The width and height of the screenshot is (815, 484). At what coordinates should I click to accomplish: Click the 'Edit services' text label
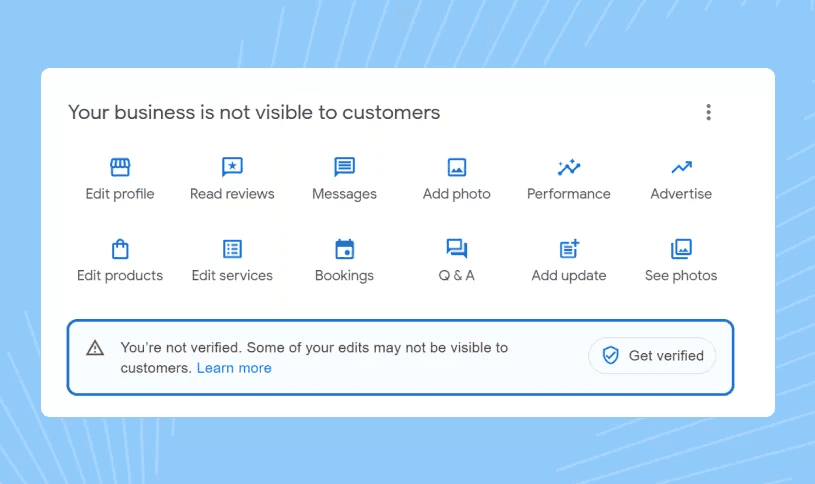tap(232, 275)
